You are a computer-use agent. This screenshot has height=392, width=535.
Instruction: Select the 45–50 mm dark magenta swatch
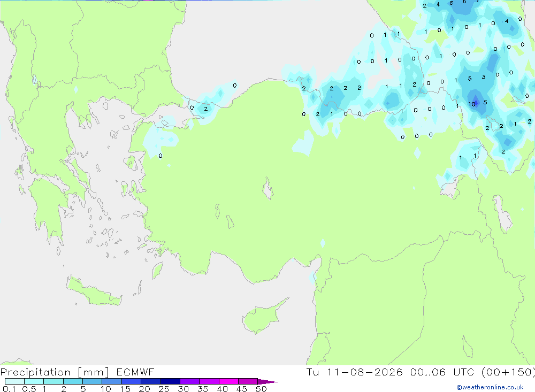point(248,381)
